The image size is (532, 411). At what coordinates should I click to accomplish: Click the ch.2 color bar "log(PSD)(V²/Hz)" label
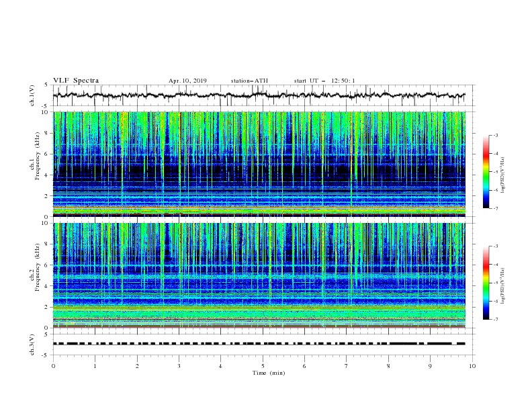[x=503, y=286]
